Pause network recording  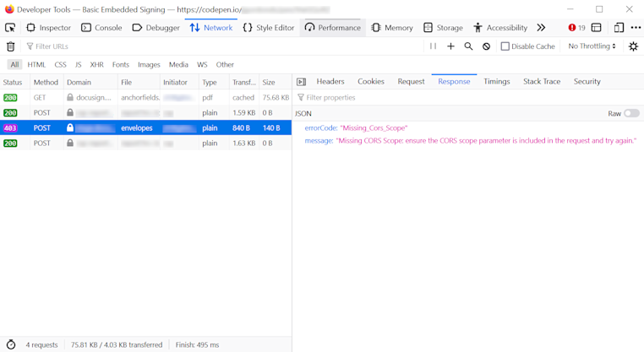click(433, 46)
